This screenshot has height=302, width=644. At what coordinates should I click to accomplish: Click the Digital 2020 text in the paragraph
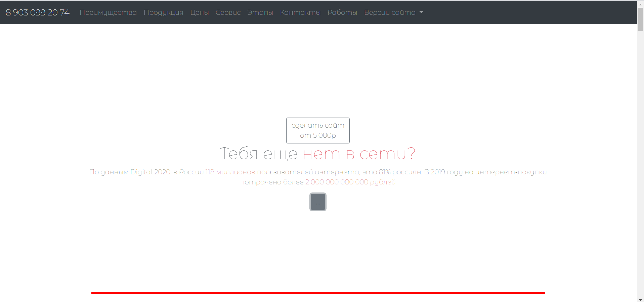(150, 172)
